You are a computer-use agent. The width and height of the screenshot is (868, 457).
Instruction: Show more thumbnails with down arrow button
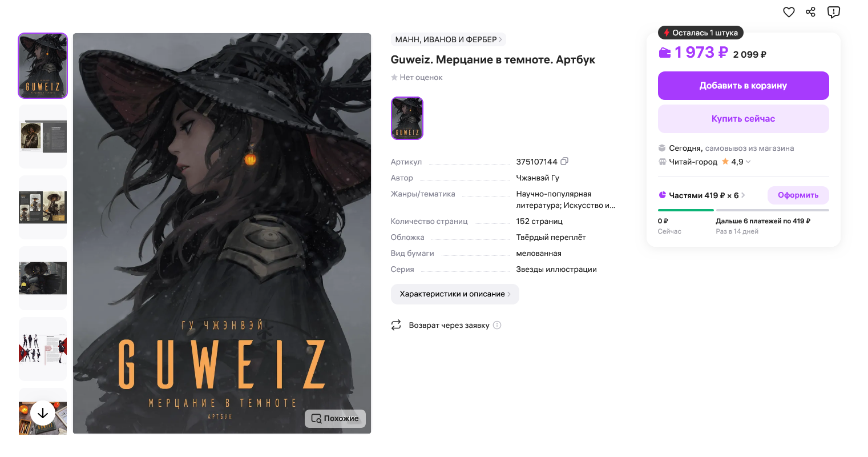(x=43, y=413)
